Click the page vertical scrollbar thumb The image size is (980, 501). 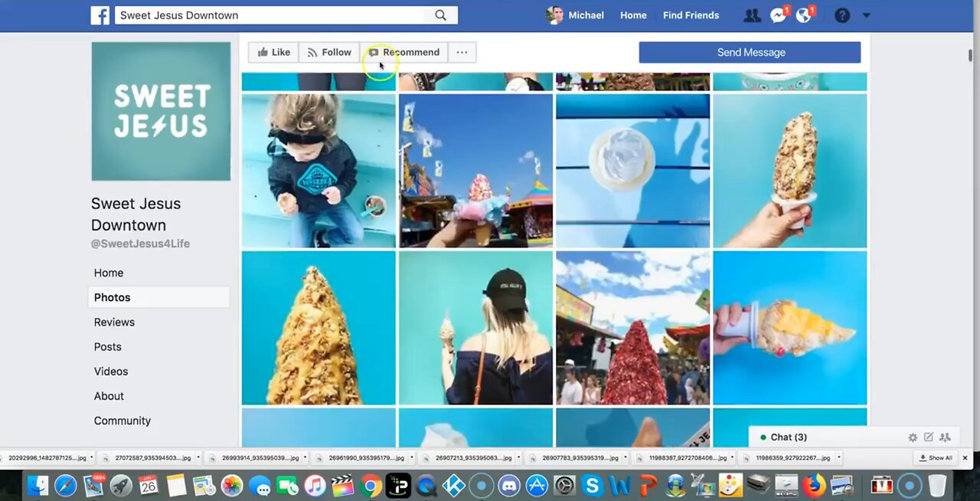(971, 56)
